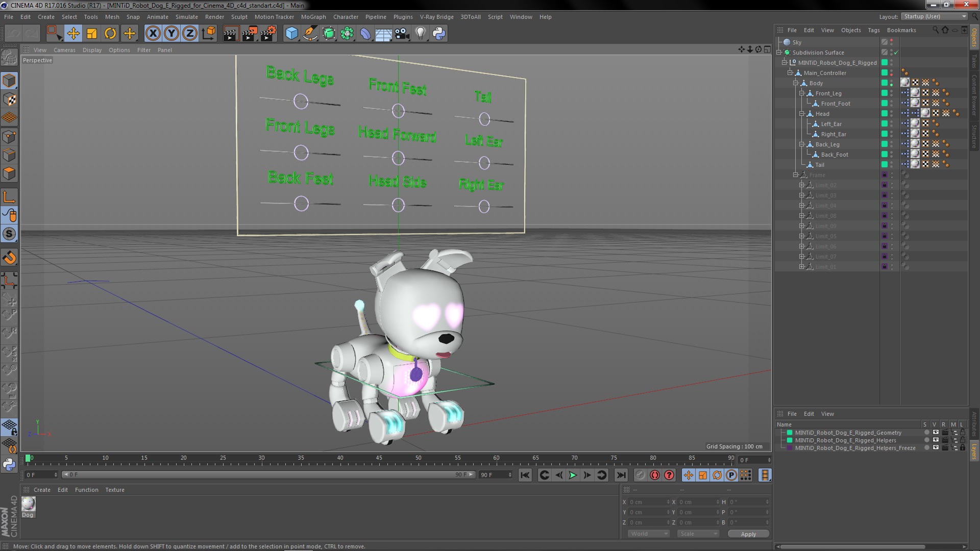Switch to Texture mode
Image resolution: width=980 pixels, height=551 pixels.
click(x=9, y=99)
